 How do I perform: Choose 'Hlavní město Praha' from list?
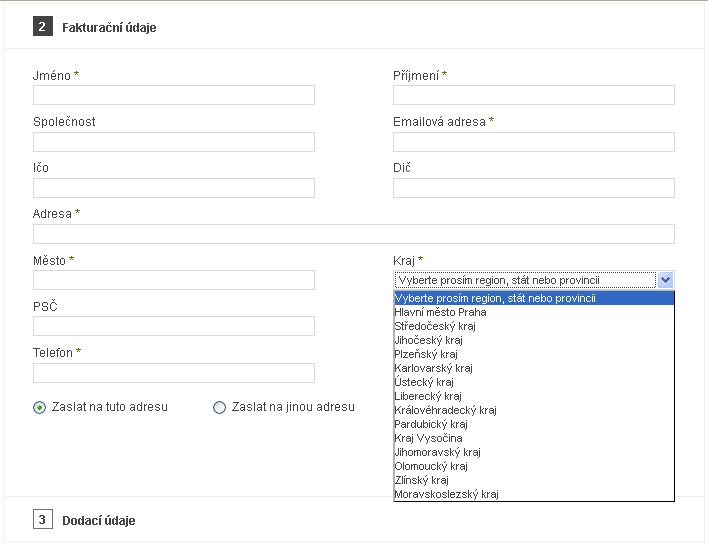pyautogui.click(x=441, y=312)
